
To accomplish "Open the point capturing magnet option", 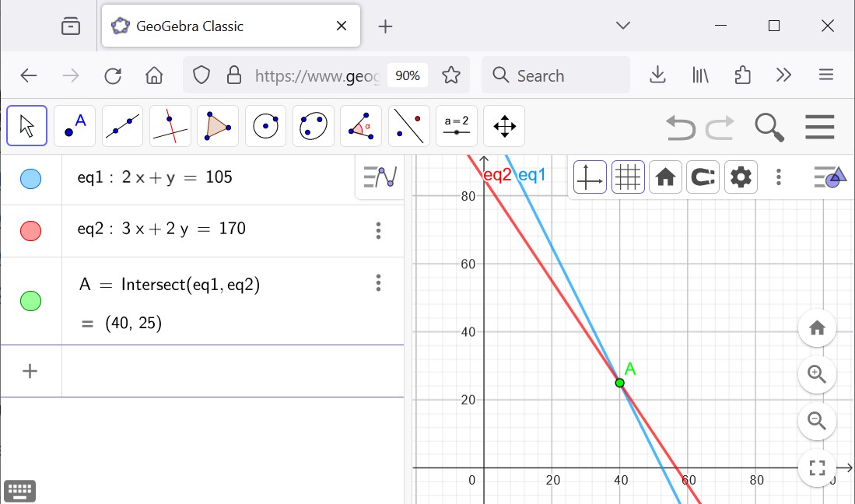I will [703, 177].
